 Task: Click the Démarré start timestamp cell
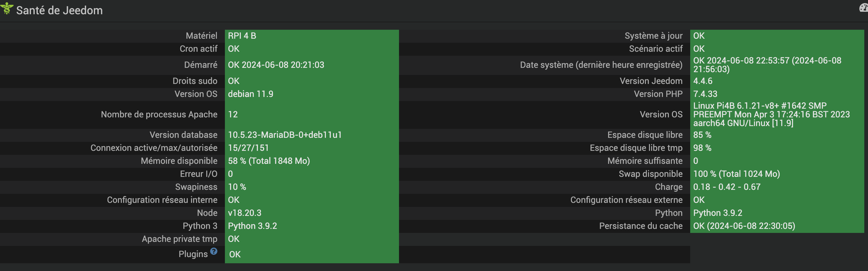click(276, 65)
